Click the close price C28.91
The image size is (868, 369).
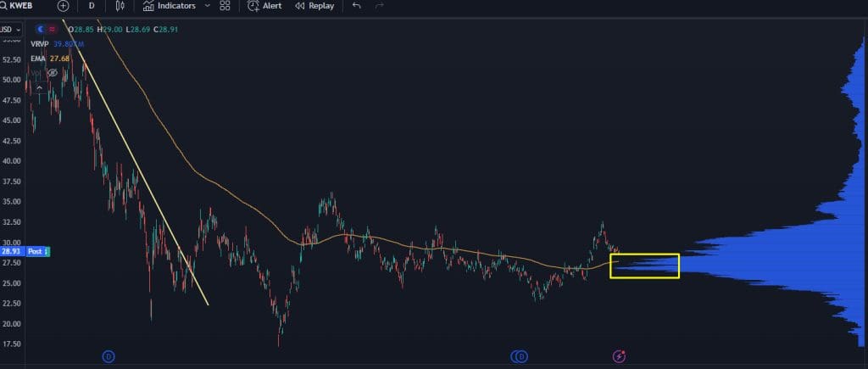point(166,29)
